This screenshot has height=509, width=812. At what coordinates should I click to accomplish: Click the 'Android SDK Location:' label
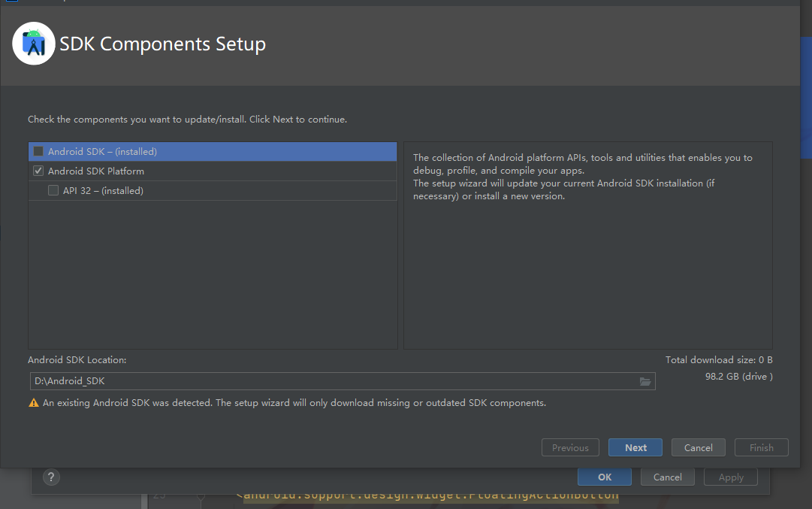pyautogui.click(x=77, y=359)
